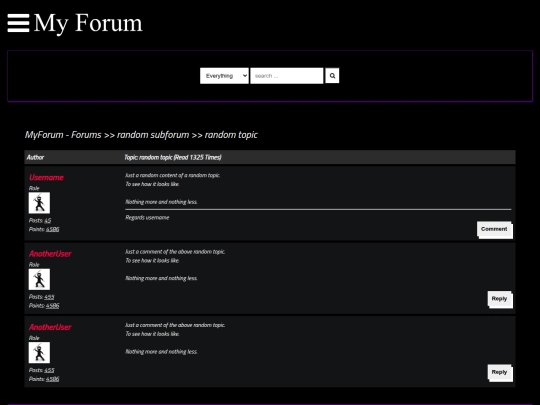Screen dimensions: 540x405
Task: Click the My Forum site title
Action: click(88, 23)
